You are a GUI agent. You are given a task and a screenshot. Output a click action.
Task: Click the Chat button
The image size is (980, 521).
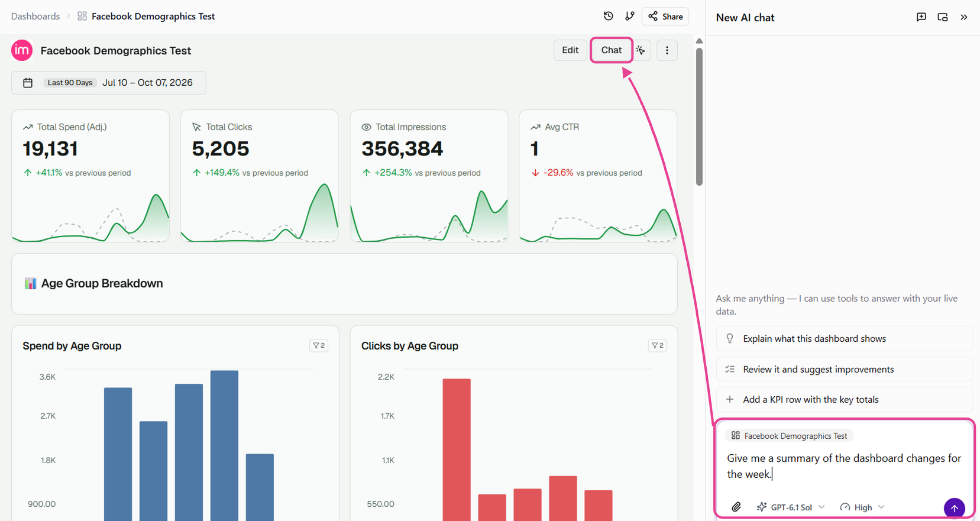(x=612, y=50)
